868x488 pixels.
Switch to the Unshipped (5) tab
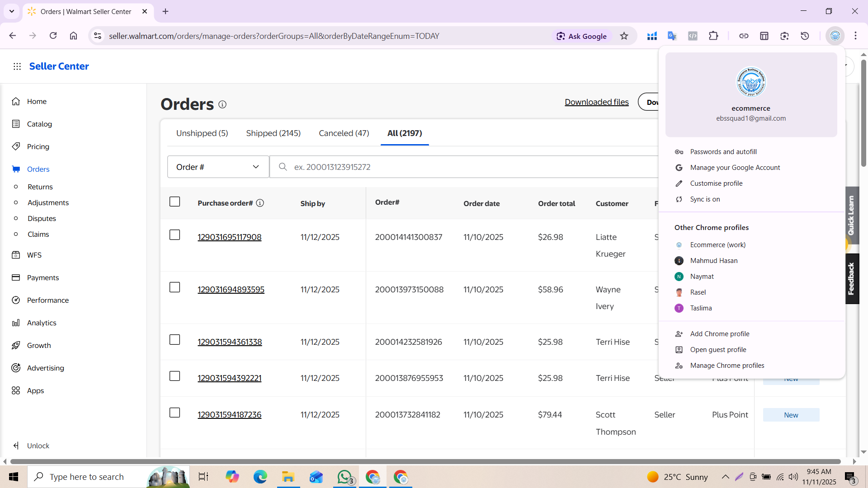click(x=202, y=133)
